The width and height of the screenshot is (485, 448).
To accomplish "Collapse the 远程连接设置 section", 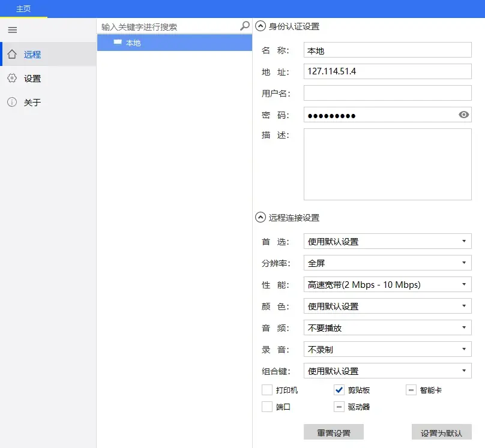I will [261, 217].
